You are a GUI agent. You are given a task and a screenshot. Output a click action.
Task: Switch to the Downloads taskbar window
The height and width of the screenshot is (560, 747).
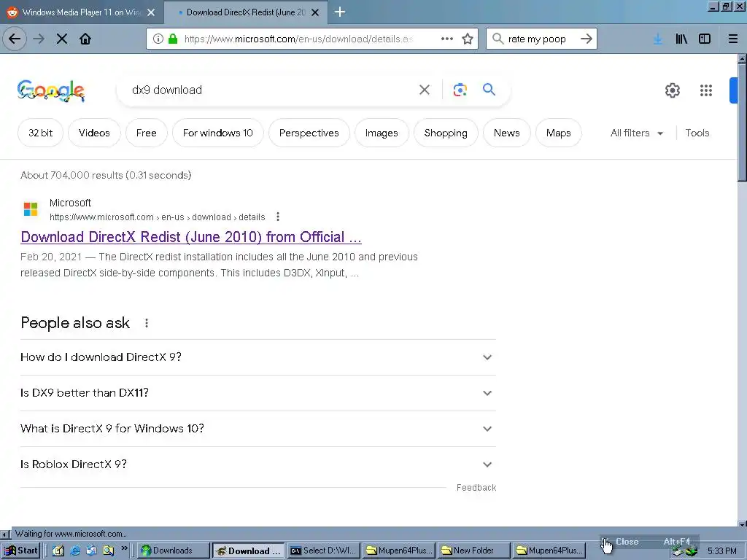[x=174, y=551]
